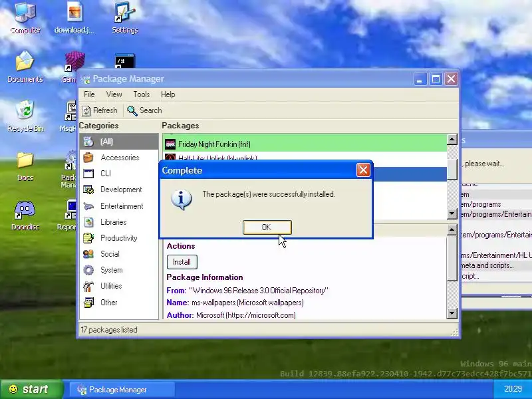Select the Productivity category
Viewport: 532px width, 399px height.
pyautogui.click(x=119, y=238)
